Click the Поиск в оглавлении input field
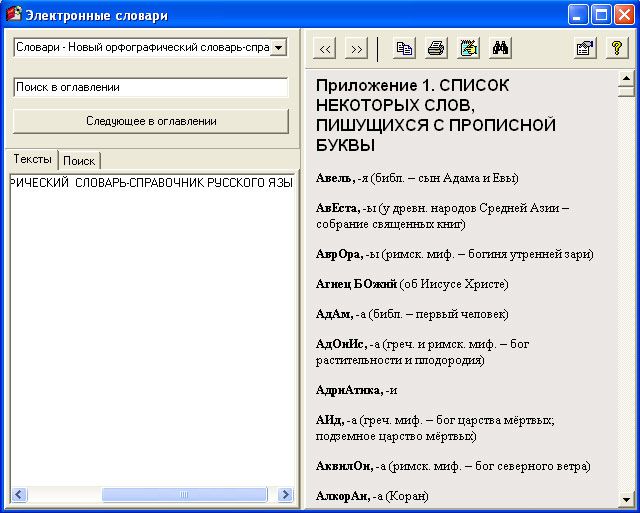Screen dimensions: 640x513 point(151,87)
